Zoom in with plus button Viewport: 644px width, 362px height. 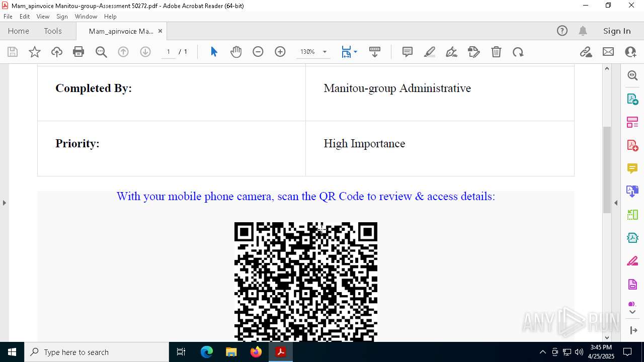[x=280, y=52]
